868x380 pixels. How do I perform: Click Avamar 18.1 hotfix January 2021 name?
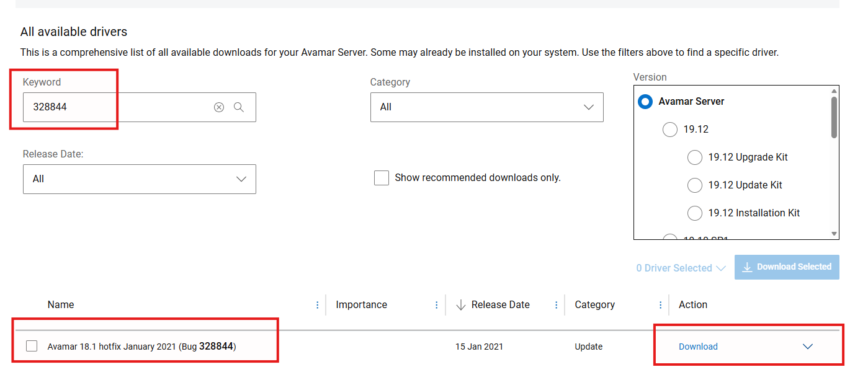[x=141, y=347]
